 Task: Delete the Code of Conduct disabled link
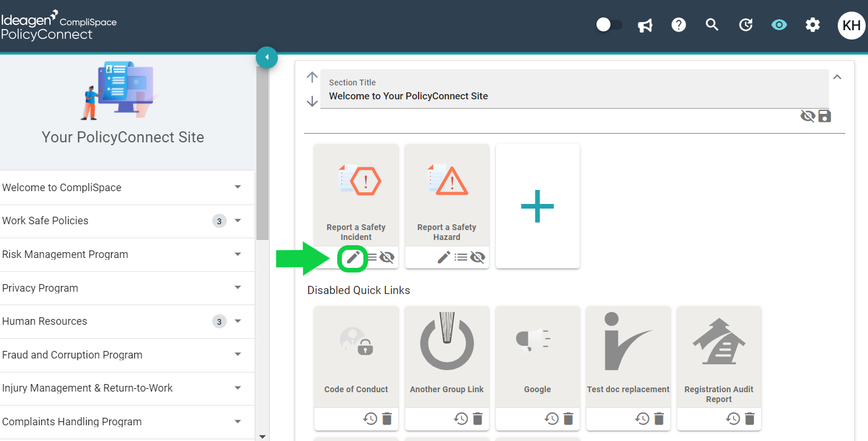pyautogui.click(x=387, y=418)
